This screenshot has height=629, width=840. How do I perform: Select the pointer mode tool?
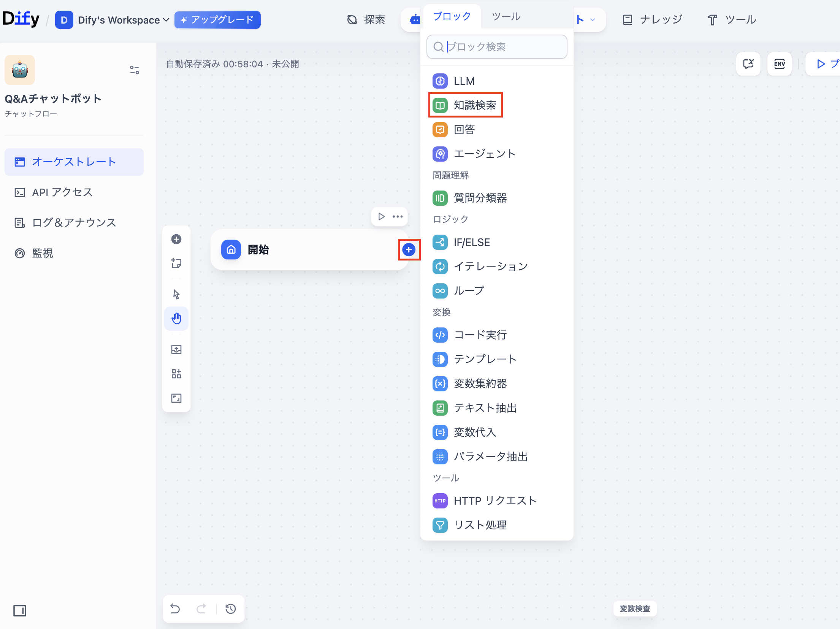pos(176,294)
